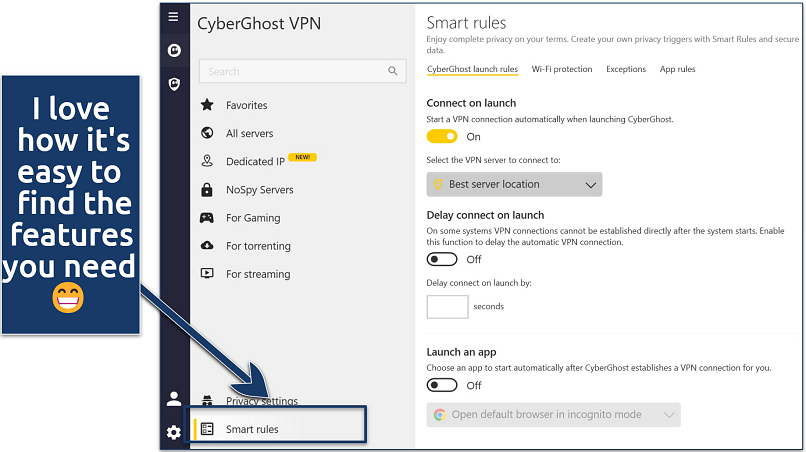Viewport: 806px width, 452px height.
Task: Click the Privacy settings spy icon
Action: pos(207,400)
